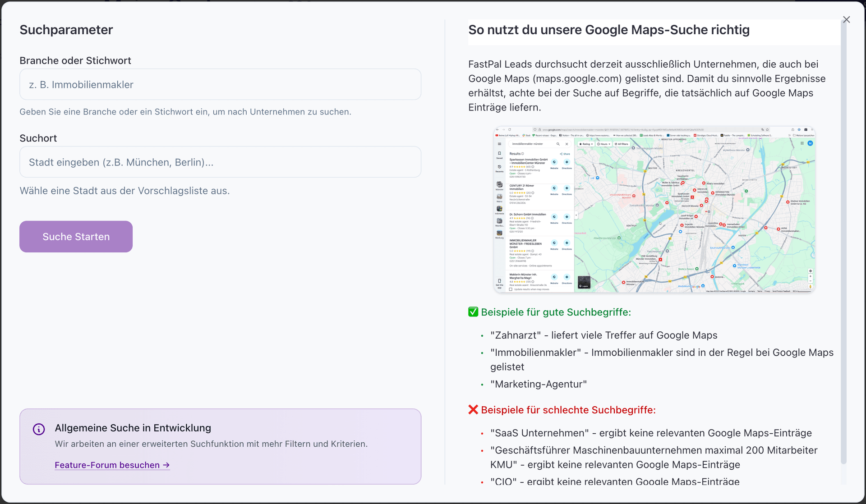Click the Google Maps-Suche guide heading
The image size is (866, 504).
609,30
